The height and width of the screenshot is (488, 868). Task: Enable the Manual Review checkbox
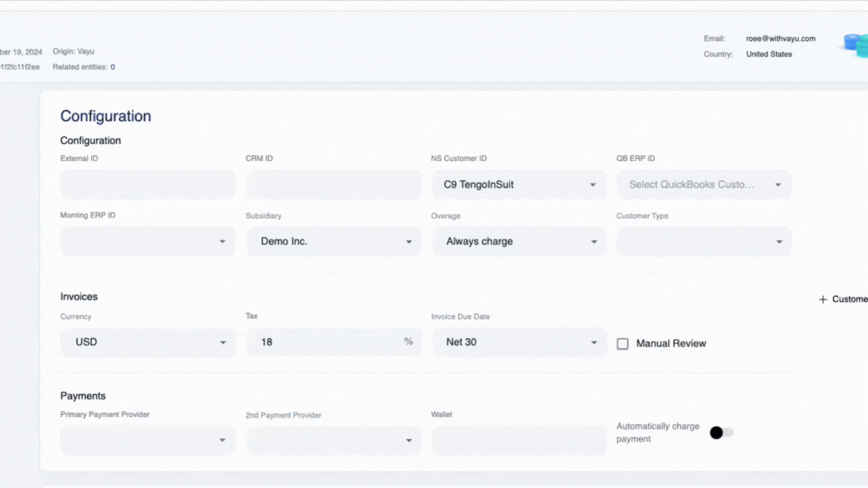pos(622,343)
